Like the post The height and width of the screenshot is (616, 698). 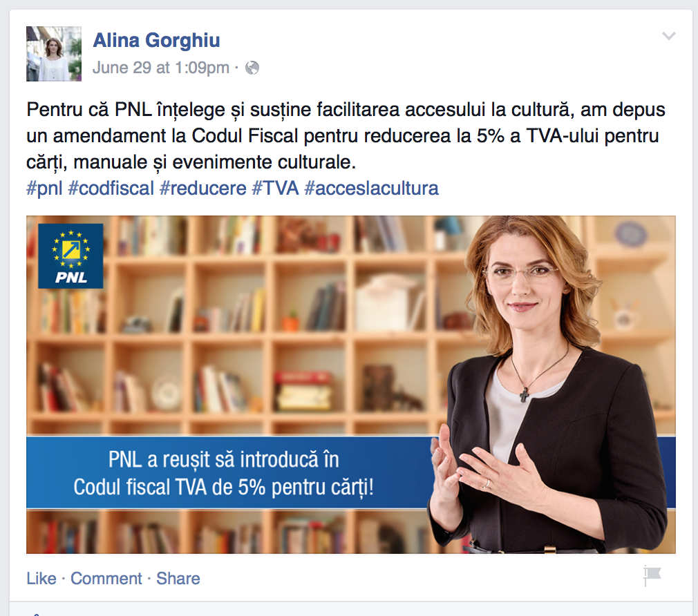coord(41,578)
